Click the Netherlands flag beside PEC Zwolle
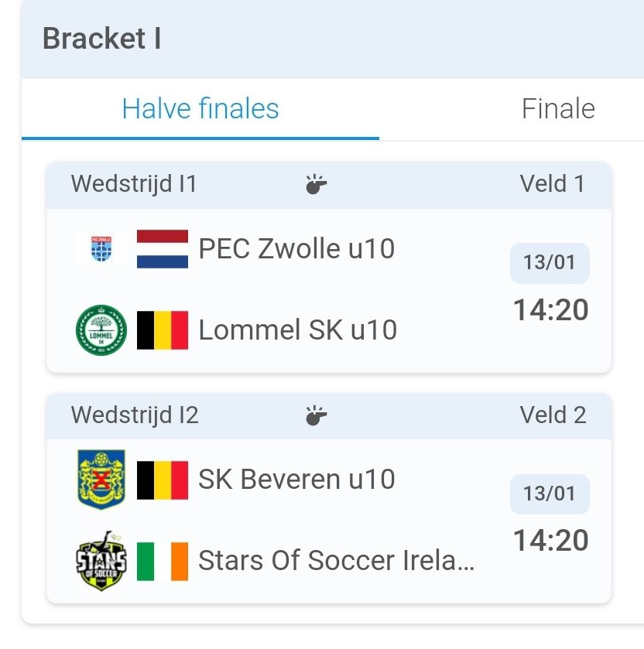This screenshot has height=649, width=644. tap(163, 249)
